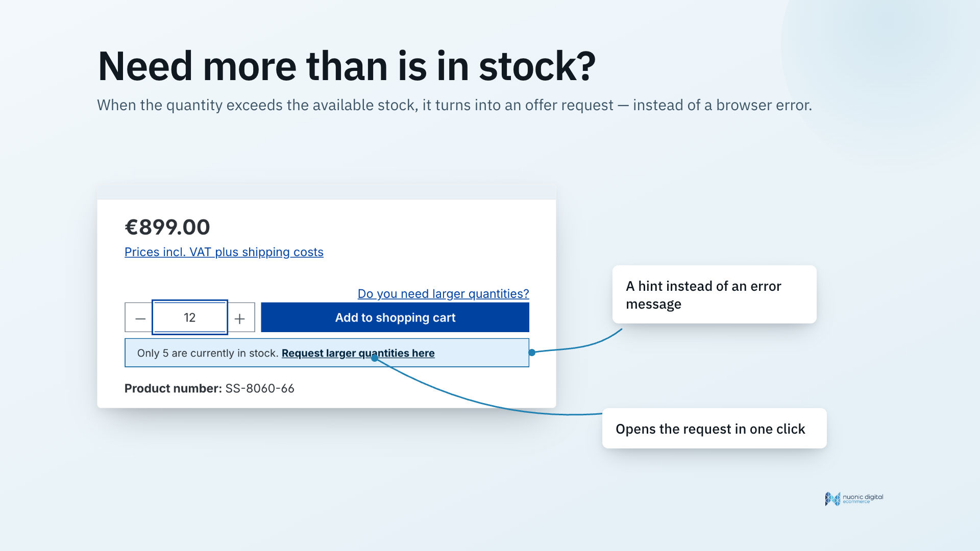Click the nuonic digital logo icon
This screenshot has width=980, height=551.
(x=832, y=498)
